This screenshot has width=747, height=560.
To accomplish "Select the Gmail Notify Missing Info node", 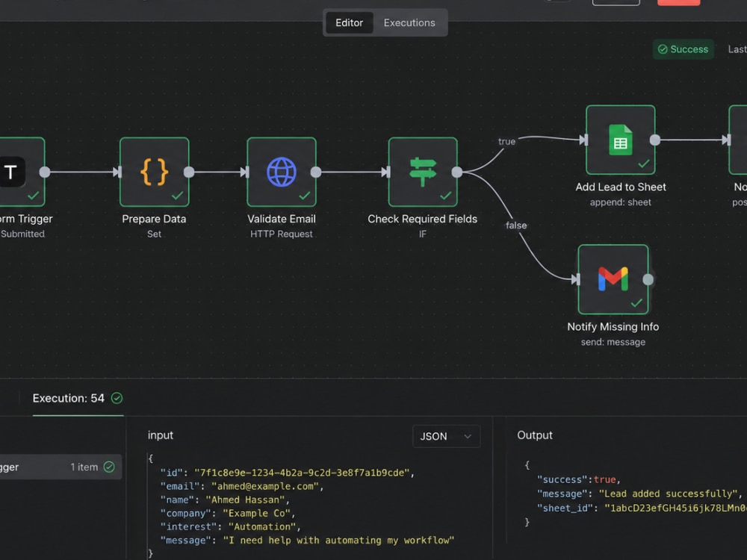I will pos(613,279).
